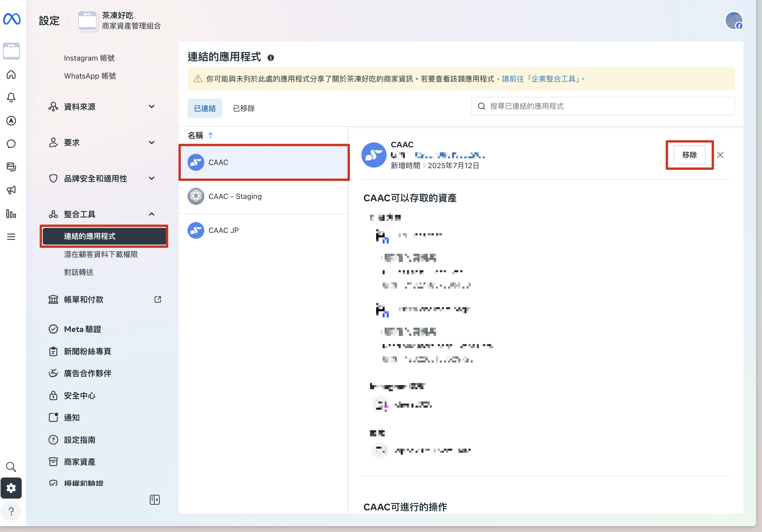
Task: Click the external link icon beside 帳單和付款
Action: [x=158, y=299]
